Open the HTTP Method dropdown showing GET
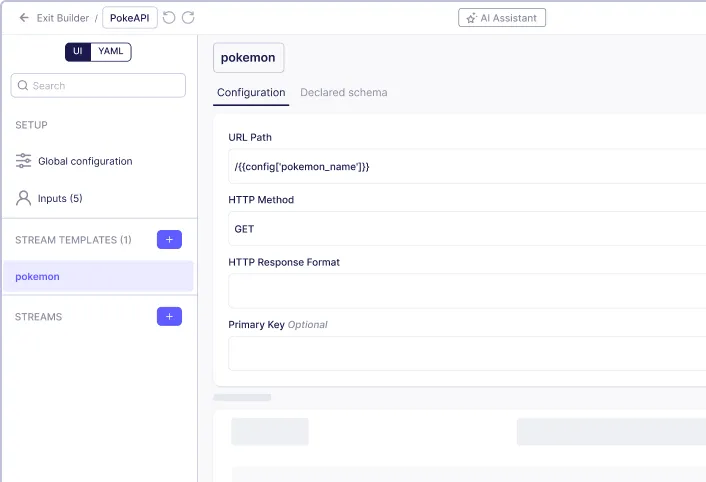 pyautogui.click(x=467, y=229)
